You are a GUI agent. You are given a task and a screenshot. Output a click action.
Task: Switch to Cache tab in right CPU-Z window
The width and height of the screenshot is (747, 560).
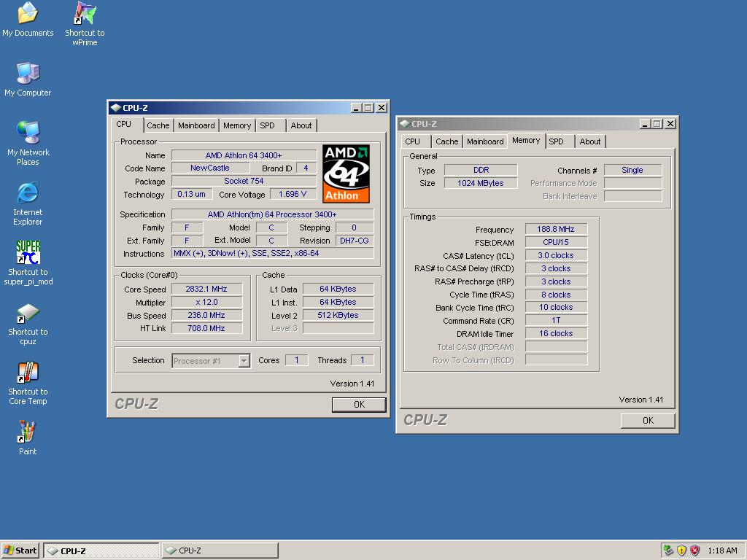click(x=447, y=141)
